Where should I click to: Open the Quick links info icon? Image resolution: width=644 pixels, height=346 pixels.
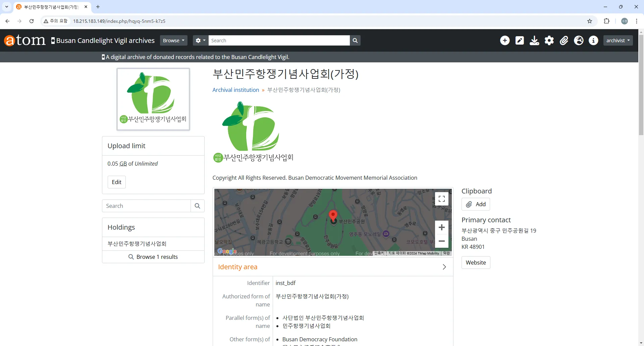click(x=593, y=41)
